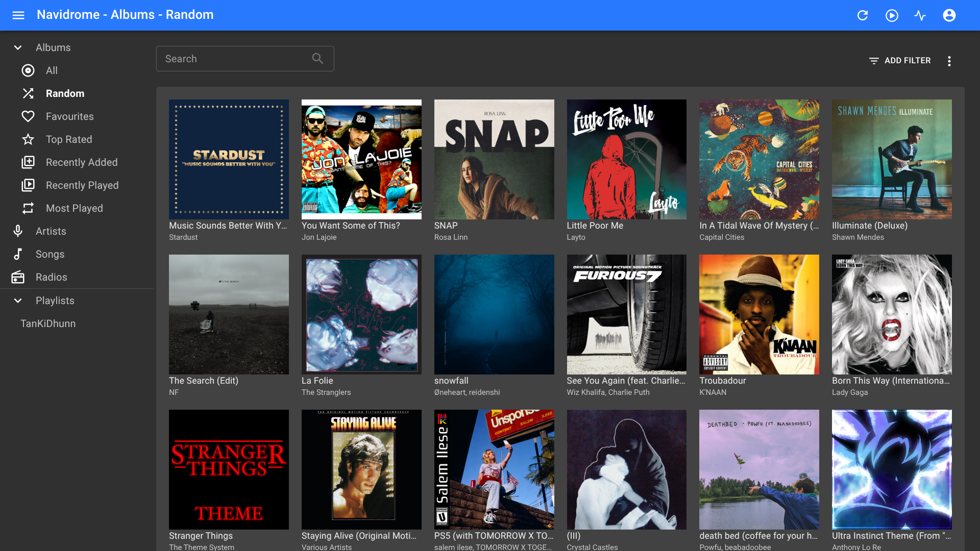Collapse the Playlists section chevron

click(x=18, y=300)
